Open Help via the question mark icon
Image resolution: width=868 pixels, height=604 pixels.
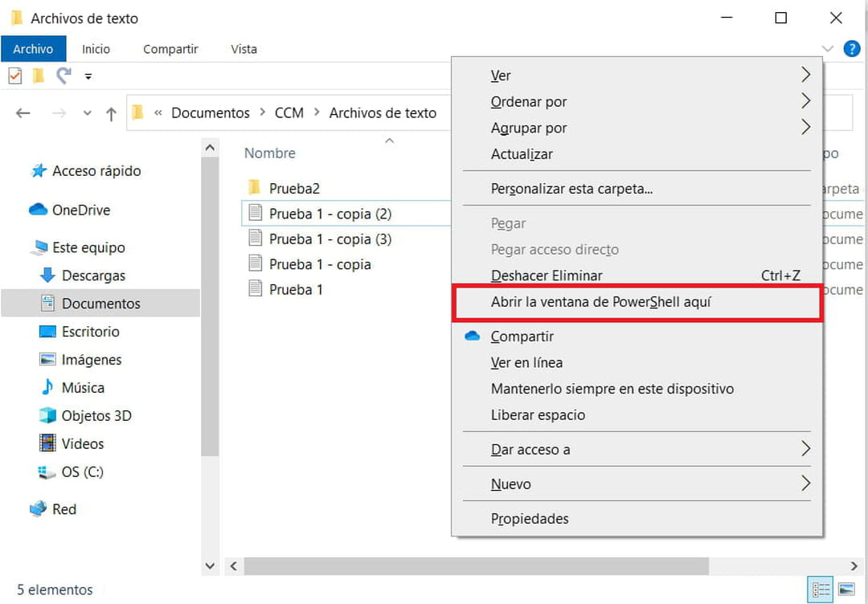850,48
